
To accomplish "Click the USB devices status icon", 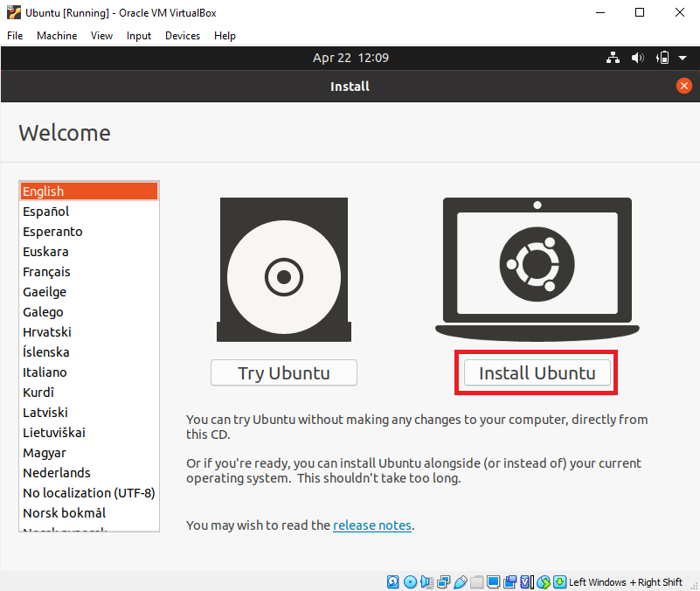I will (x=461, y=581).
